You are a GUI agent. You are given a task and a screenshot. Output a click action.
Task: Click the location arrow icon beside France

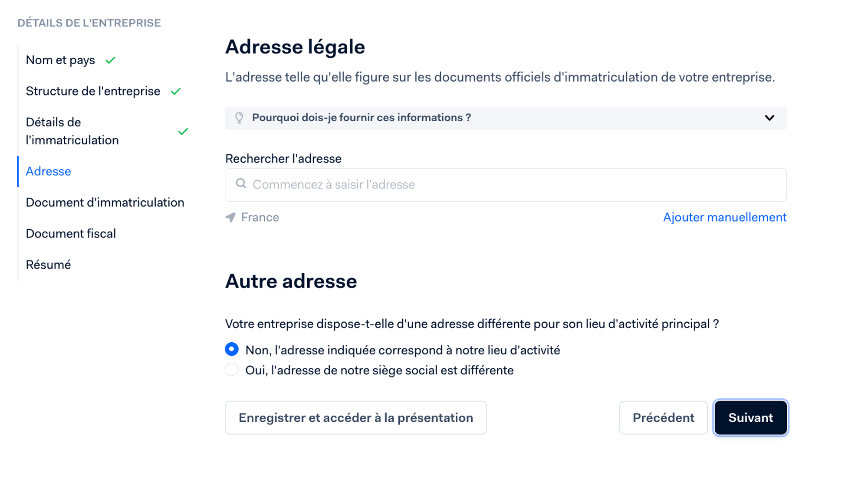click(230, 217)
